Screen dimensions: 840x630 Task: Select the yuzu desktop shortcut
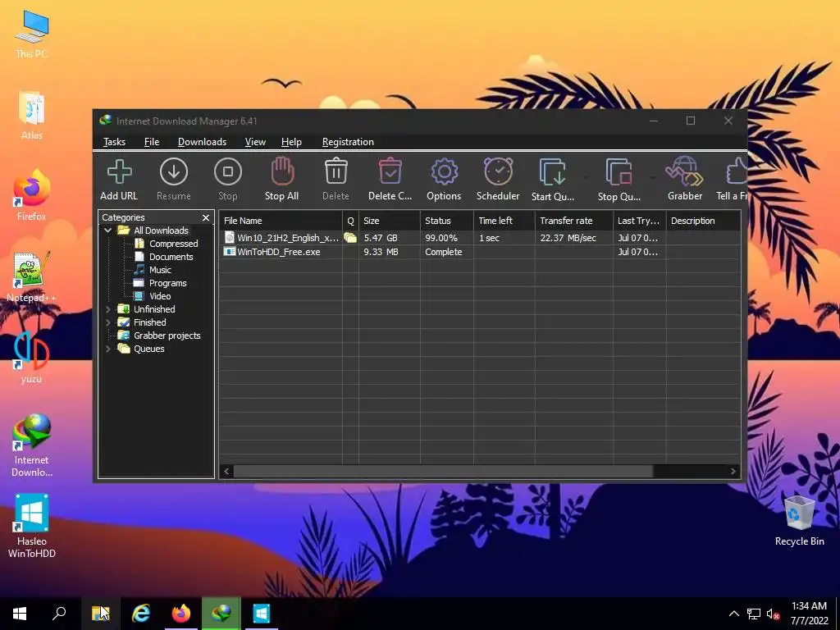[x=32, y=358]
